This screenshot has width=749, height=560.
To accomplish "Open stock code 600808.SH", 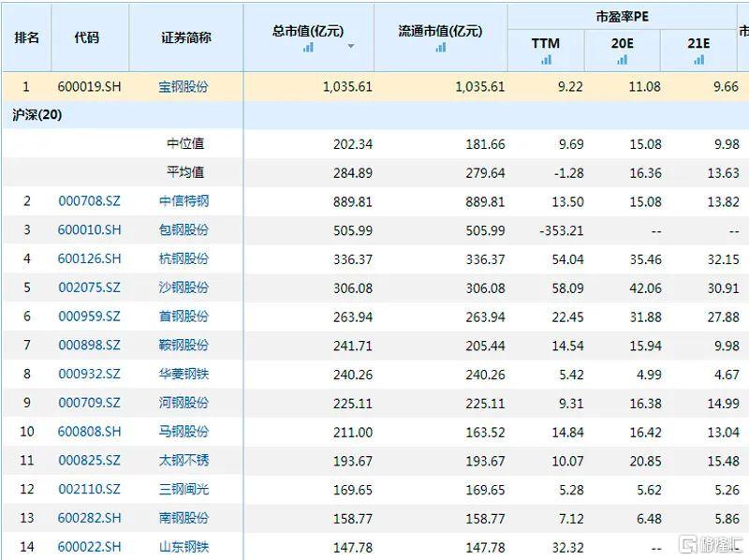I will 89,432.
